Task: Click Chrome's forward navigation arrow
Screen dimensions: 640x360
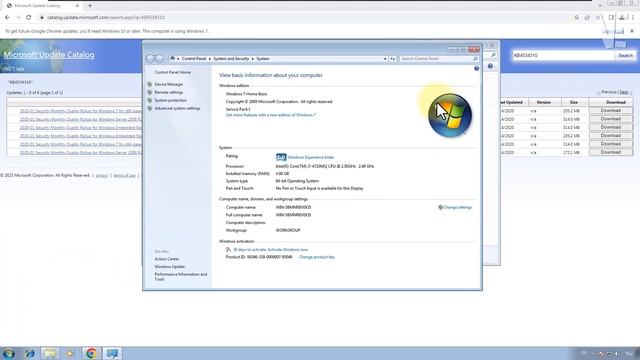Action: point(18,18)
